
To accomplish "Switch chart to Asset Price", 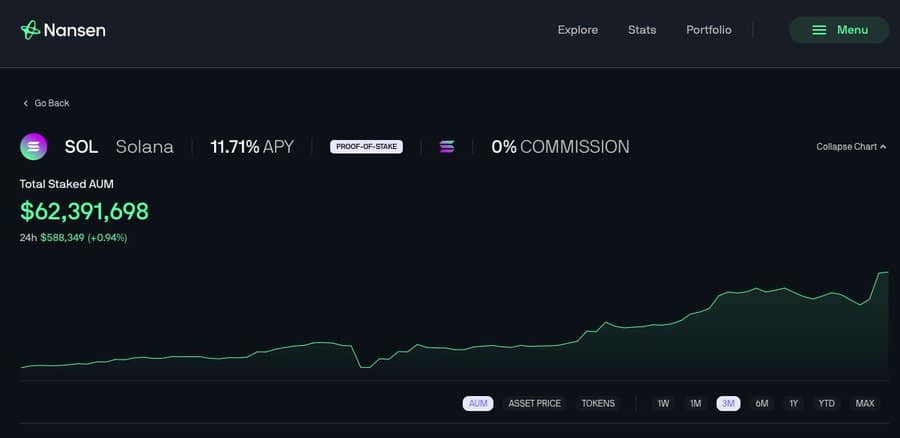I will (x=534, y=404).
